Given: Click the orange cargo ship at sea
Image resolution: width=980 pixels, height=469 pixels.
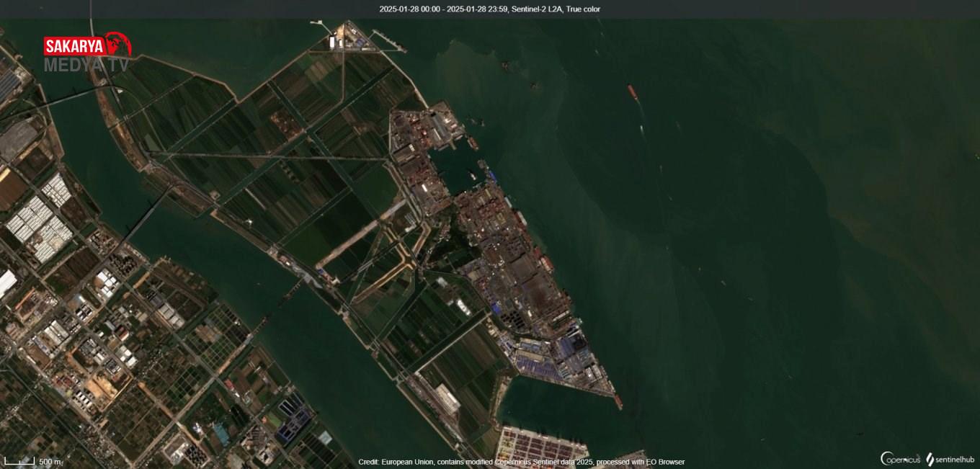Looking at the screenshot, I should click(633, 92).
